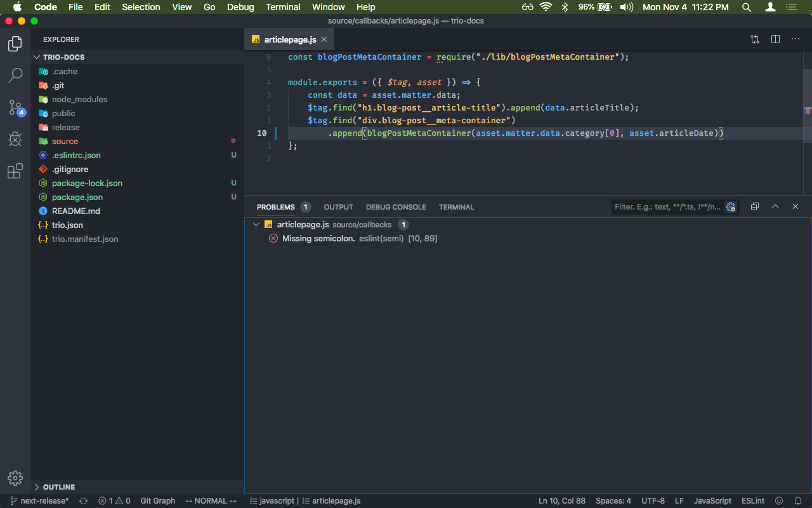Screen dimensions: 812x508
Task: Open Spotlight search in the menu bar
Action: coord(747,7)
